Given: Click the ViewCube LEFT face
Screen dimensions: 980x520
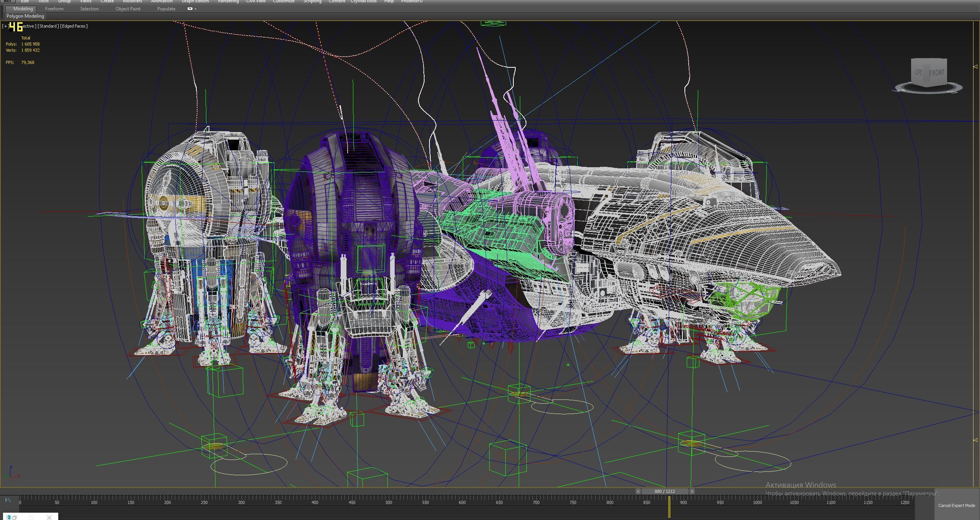Looking at the screenshot, I should (x=918, y=72).
